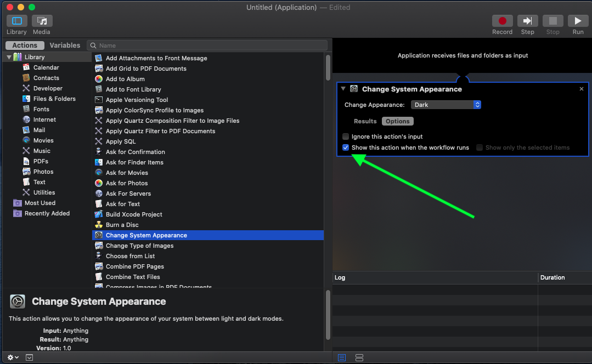Viewport: 592px width, 364px height.
Task: Select the Photos category
Action: tap(43, 172)
